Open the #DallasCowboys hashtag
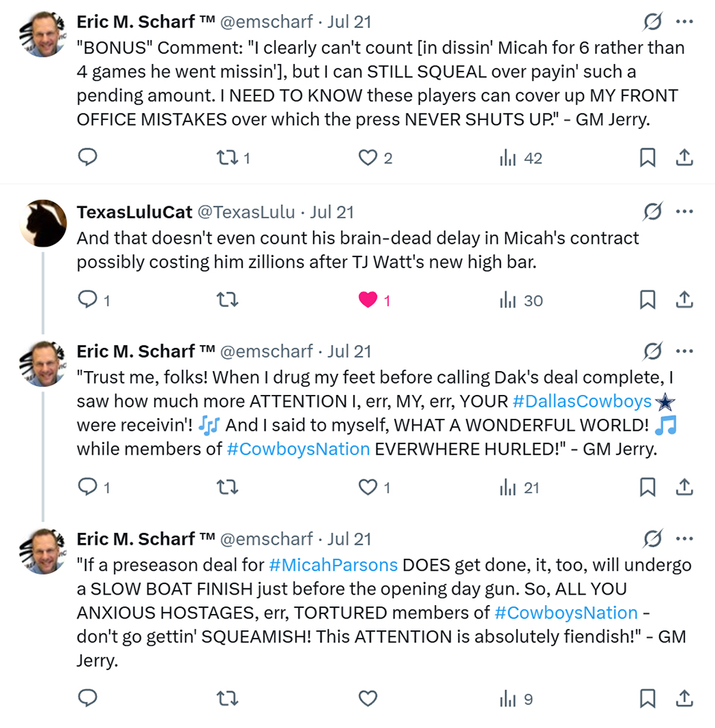Image resolution: width=715 pixels, height=728 pixels. 582,402
